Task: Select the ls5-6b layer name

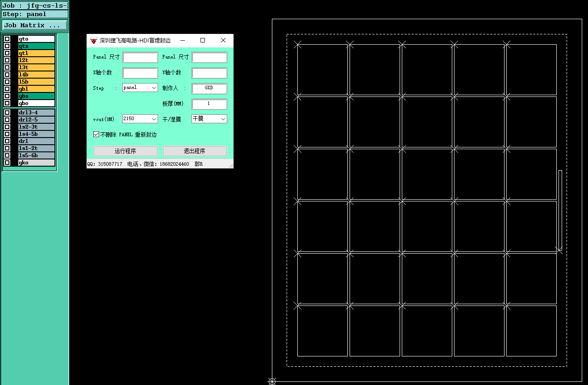Action: (x=37, y=155)
